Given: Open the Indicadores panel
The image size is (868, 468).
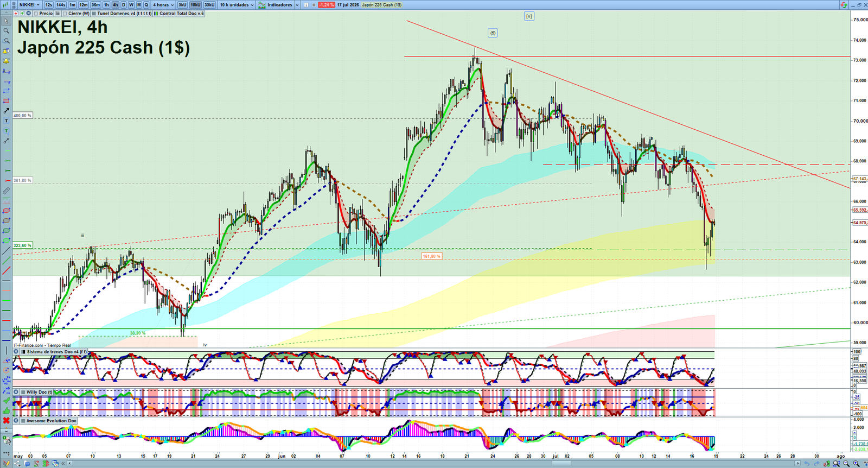Looking at the screenshot, I should click(276, 5).
